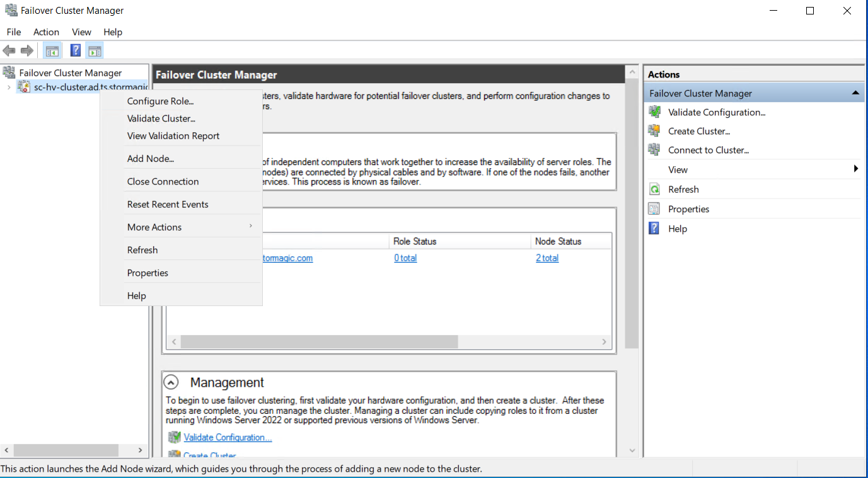Collapse the Management section chevron

tap(171, 382)
